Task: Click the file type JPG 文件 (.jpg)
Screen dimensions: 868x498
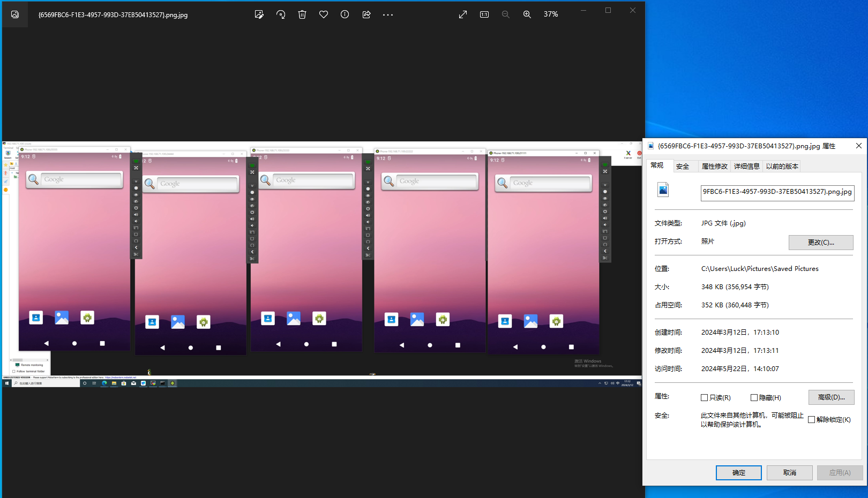Action: click(723, 223)
